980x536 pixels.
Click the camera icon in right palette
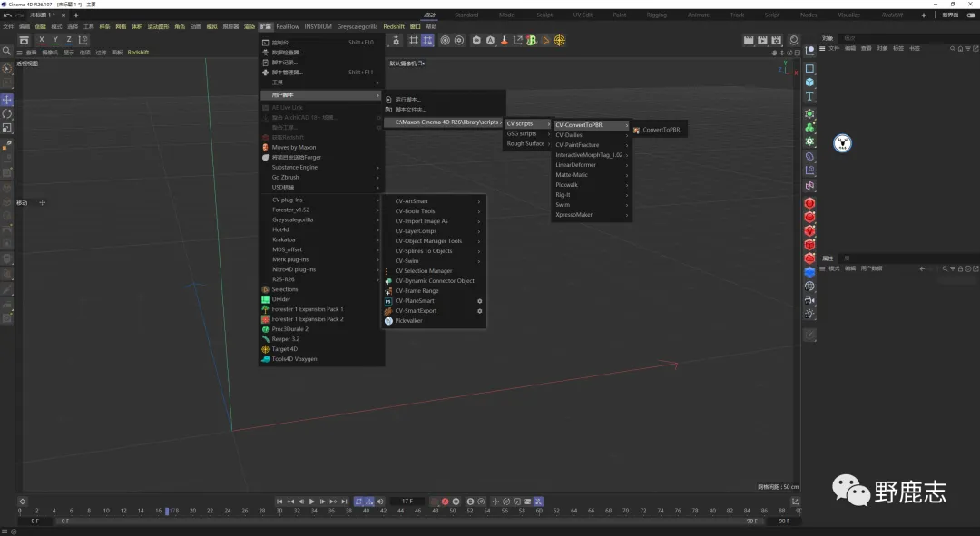tap(809, 300)
